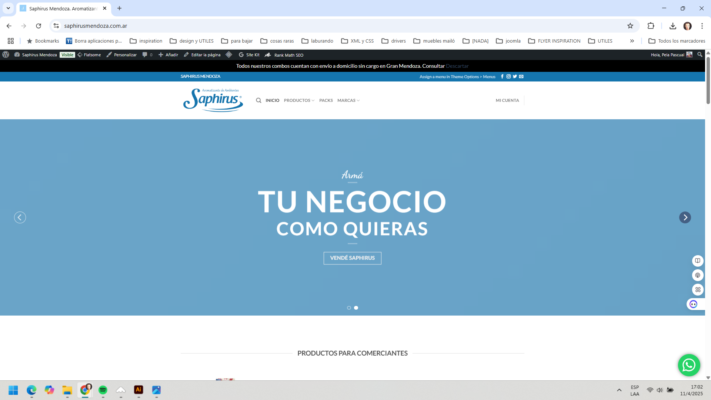This screenshot has height=400, width=711.
Task: Click the VENDÉ SAPHIRUS button
Action: (352, 258)
